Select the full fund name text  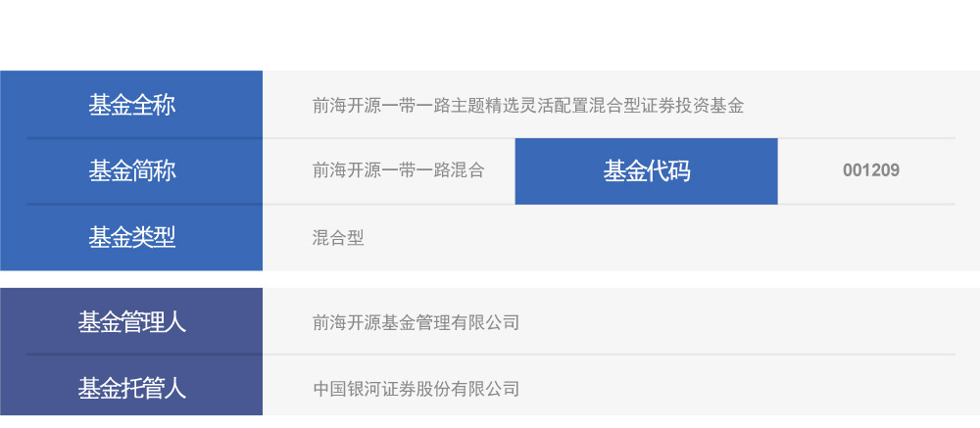(528, 106)
